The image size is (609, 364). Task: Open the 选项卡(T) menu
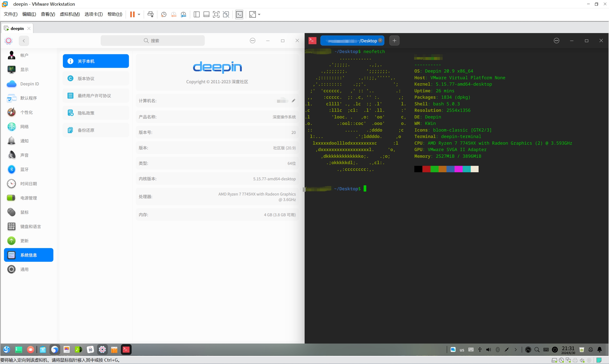coord(94,14)
